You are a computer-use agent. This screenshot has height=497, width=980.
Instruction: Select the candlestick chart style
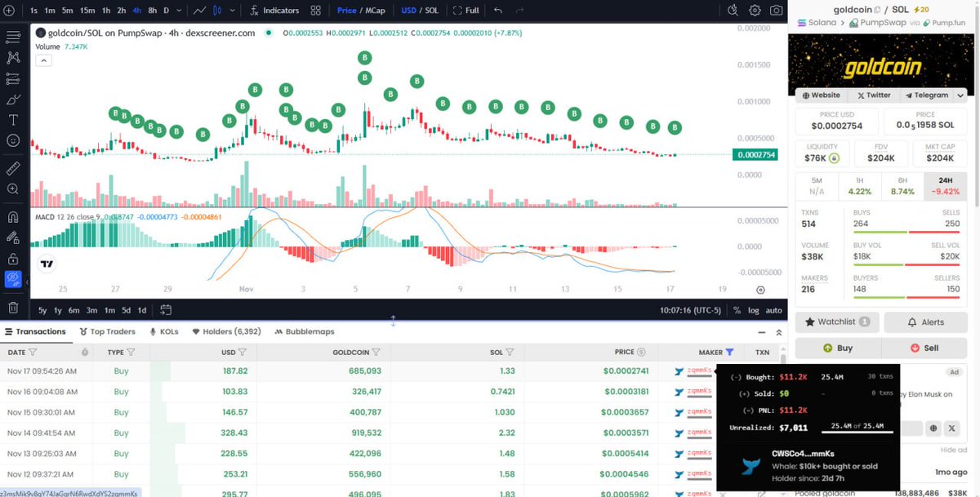tap(218, 11)
